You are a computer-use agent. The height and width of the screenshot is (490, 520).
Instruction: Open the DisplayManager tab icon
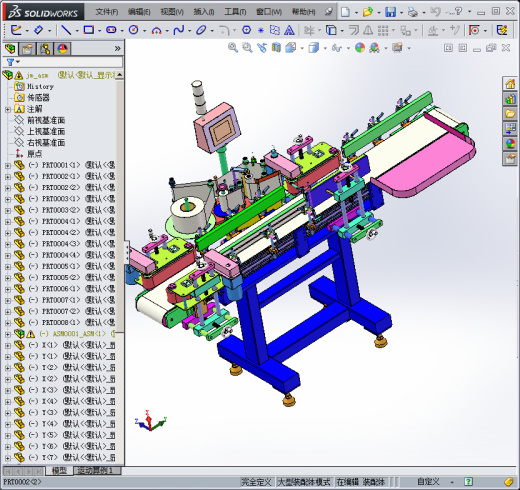click(x=63, y=49)
